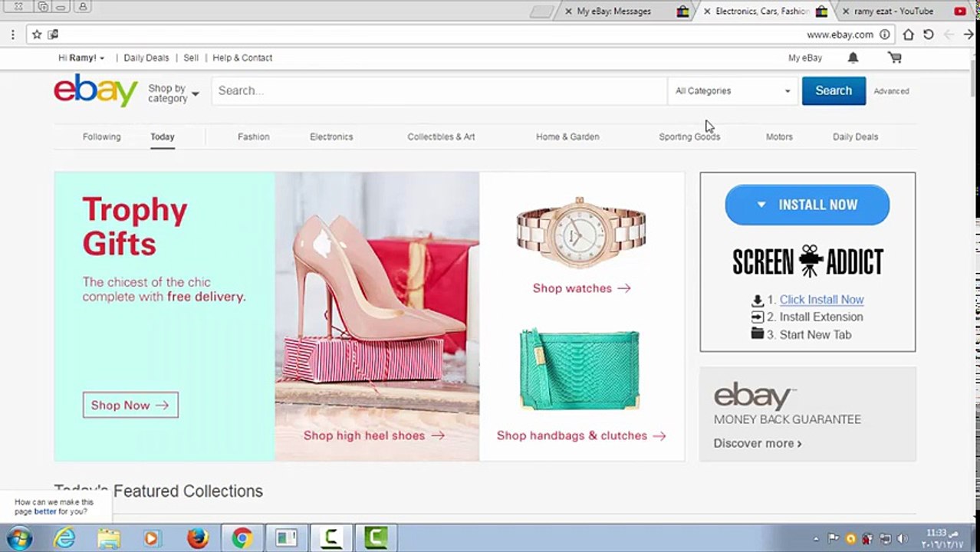Click the Action Center flag tray icon

(833, 539)
